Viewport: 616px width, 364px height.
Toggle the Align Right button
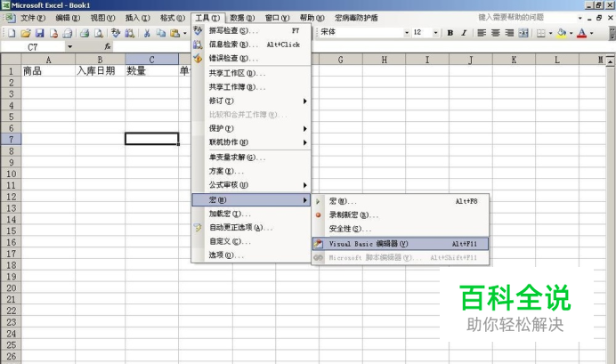click(x=509, y=33)
